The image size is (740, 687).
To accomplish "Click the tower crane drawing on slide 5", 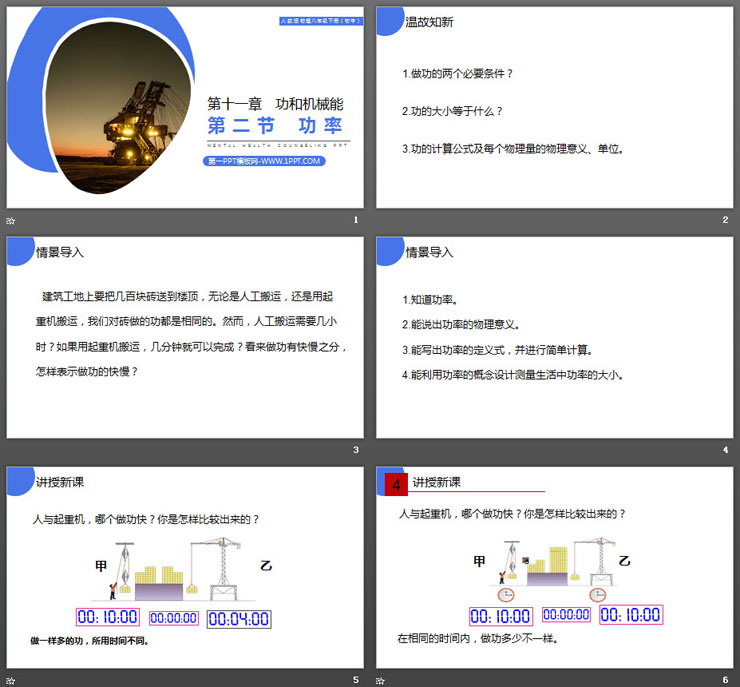I will click(217, 569).
